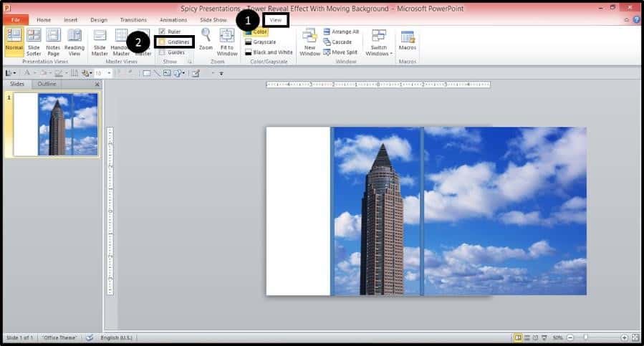Open the Design ribbon tab

coord(99,20)
